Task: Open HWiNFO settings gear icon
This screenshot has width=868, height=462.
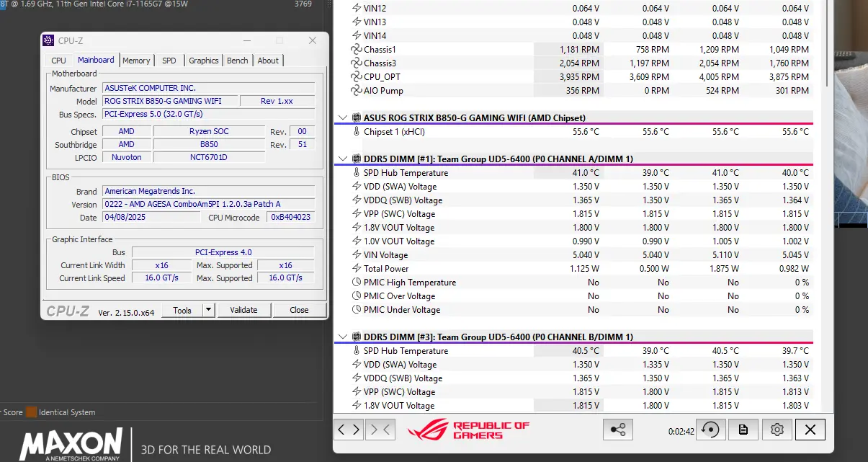Action: click(777, 430)
